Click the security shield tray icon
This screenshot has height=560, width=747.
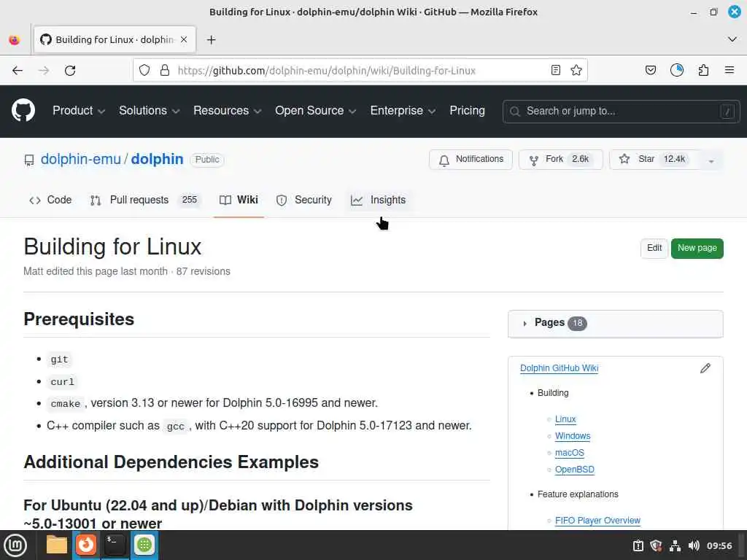[x=657, y=545]
